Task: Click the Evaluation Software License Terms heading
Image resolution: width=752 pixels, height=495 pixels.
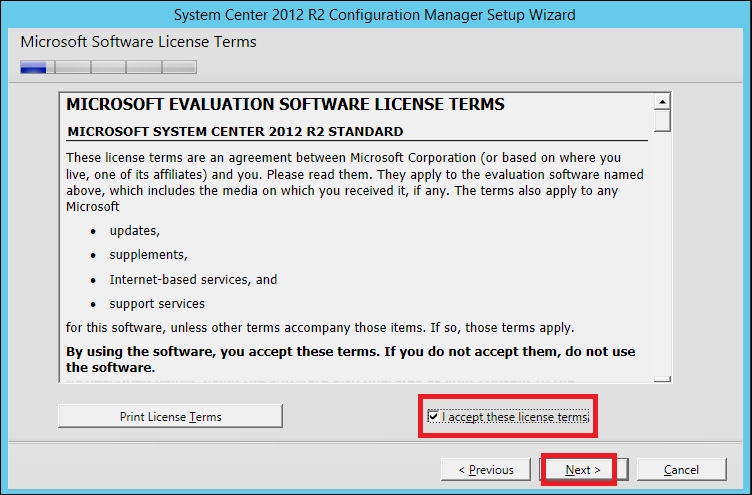Action: 285,104
